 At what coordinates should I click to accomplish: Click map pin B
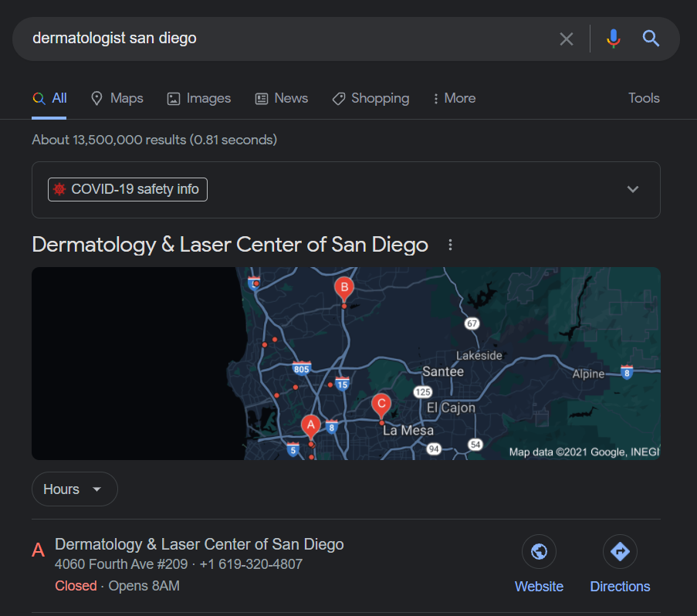click(344, 289)
